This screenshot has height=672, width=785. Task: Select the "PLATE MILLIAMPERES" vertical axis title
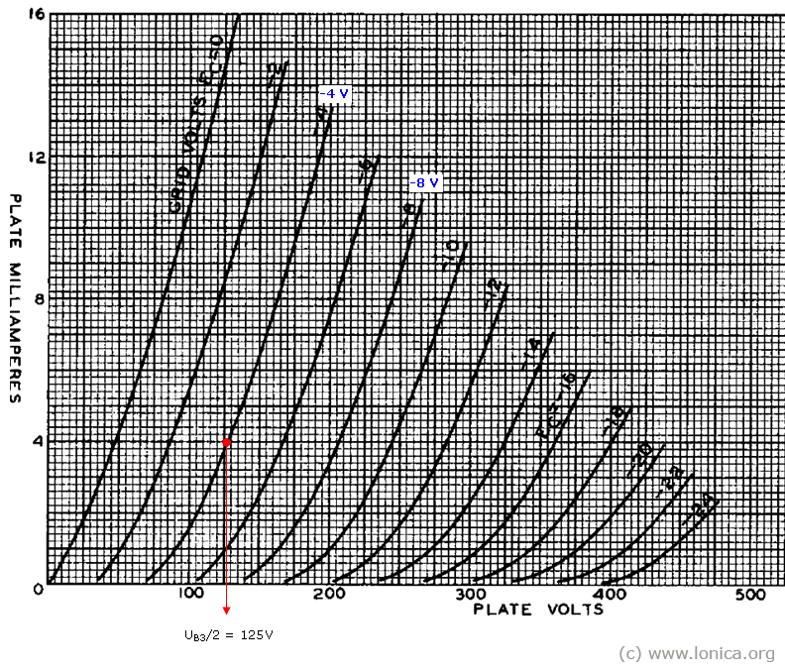point(15,298)
